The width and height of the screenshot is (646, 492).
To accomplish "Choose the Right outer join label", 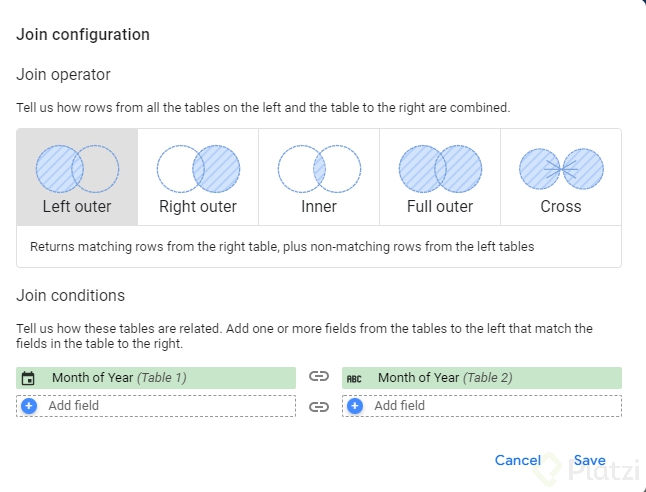I will tap(198, 207).
